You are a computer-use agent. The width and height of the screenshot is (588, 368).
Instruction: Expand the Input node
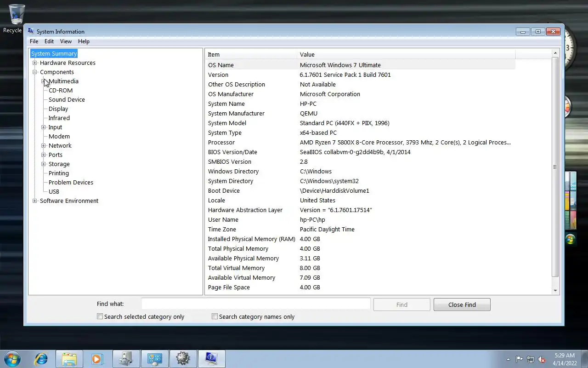[x=43, y=127]
